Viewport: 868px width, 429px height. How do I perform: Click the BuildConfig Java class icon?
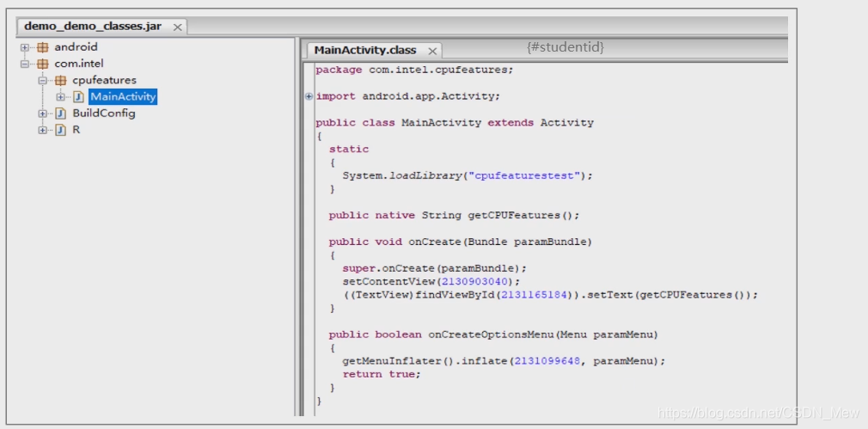[60, 114]
